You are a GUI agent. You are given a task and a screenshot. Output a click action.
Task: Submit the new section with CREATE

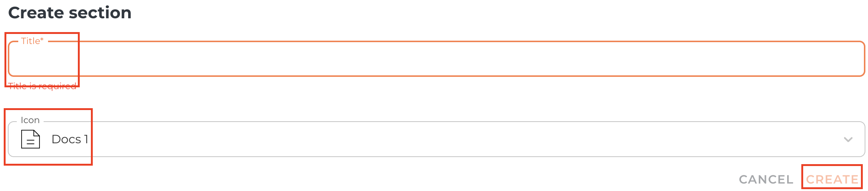click(x=832, y=179)
